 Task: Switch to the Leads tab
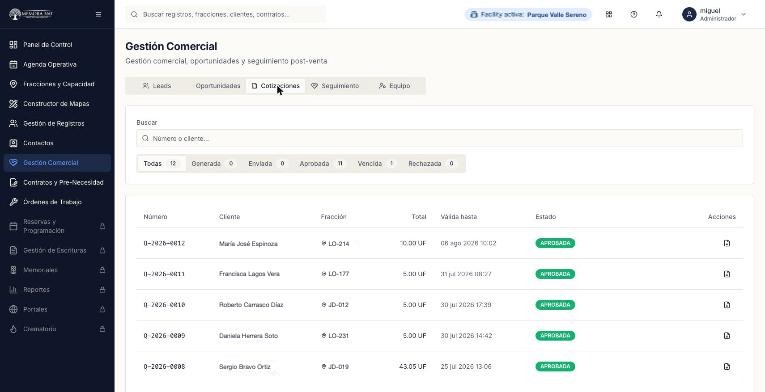[x=157, y=86]
